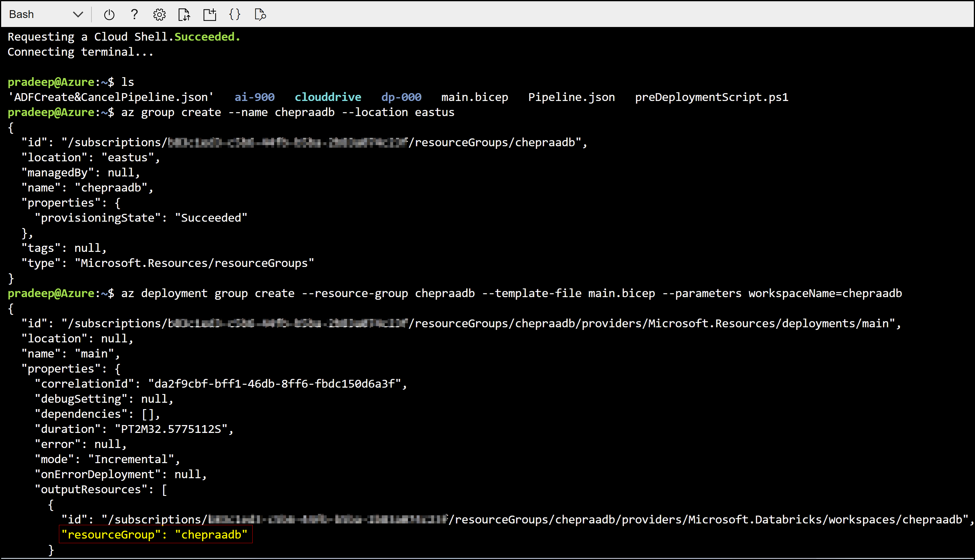Click the "dependencies": [] line

(97, 414)
